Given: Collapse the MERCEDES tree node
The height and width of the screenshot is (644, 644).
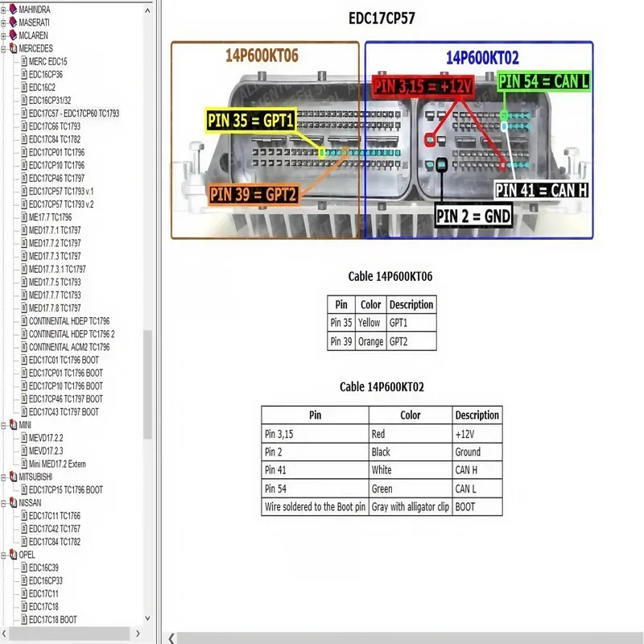Looking at the screenshot, I should point(3,49).
